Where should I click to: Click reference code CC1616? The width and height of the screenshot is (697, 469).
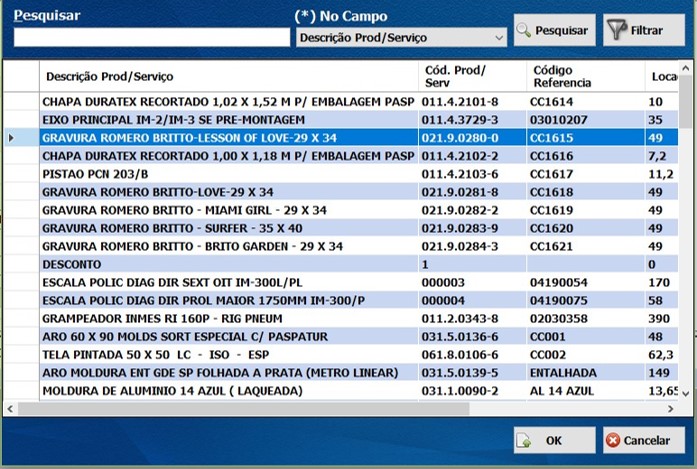551,156
